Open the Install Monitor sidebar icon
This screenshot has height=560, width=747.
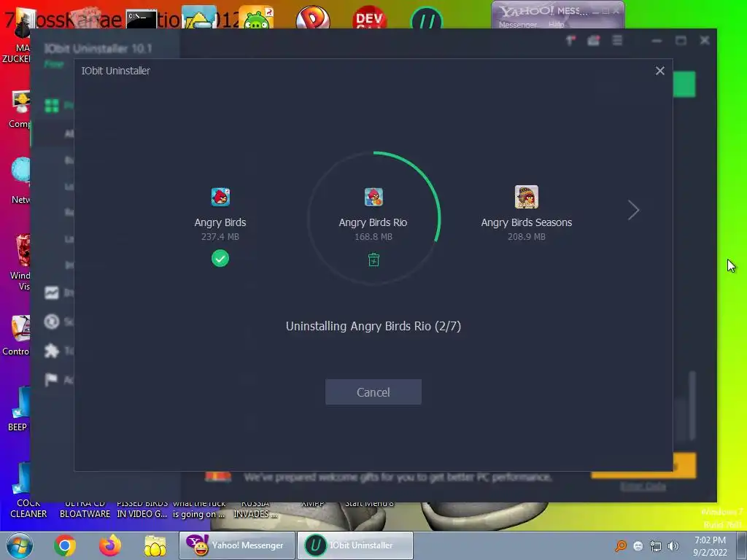(x=52, y=292)
